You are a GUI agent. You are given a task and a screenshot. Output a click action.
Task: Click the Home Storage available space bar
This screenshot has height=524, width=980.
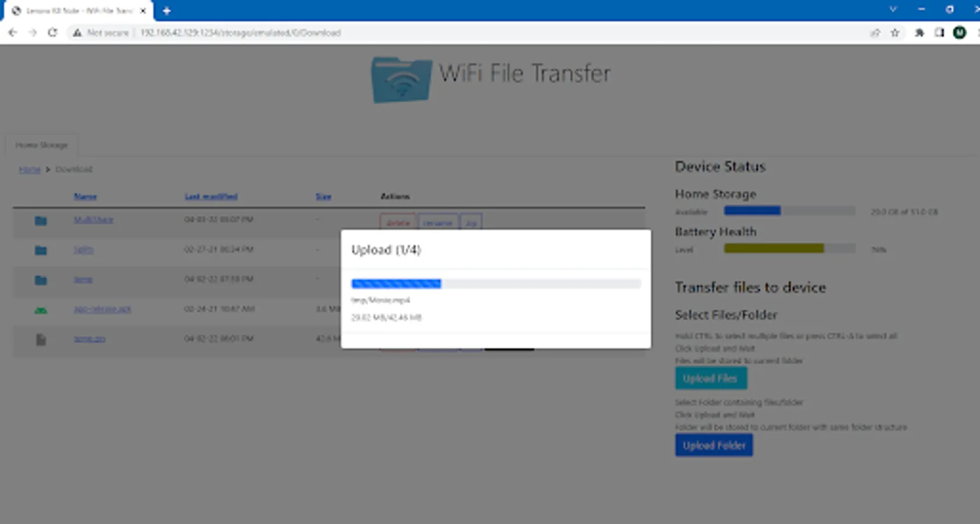[x=789, y=211]
